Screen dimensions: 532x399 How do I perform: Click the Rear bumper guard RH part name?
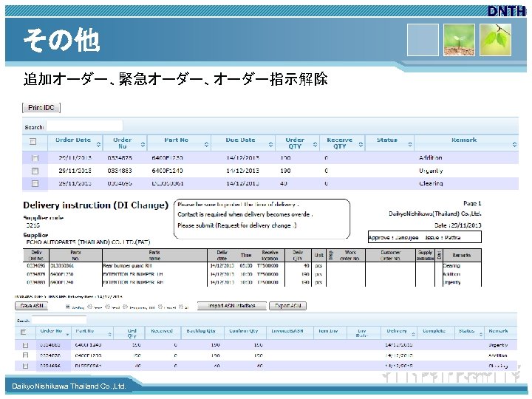(128, 266)
